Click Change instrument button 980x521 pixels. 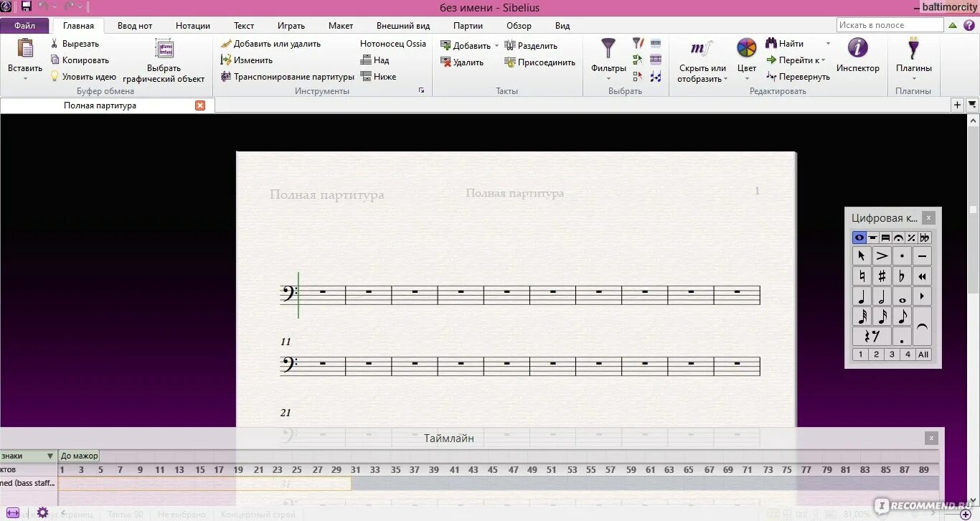click(247, 60)
